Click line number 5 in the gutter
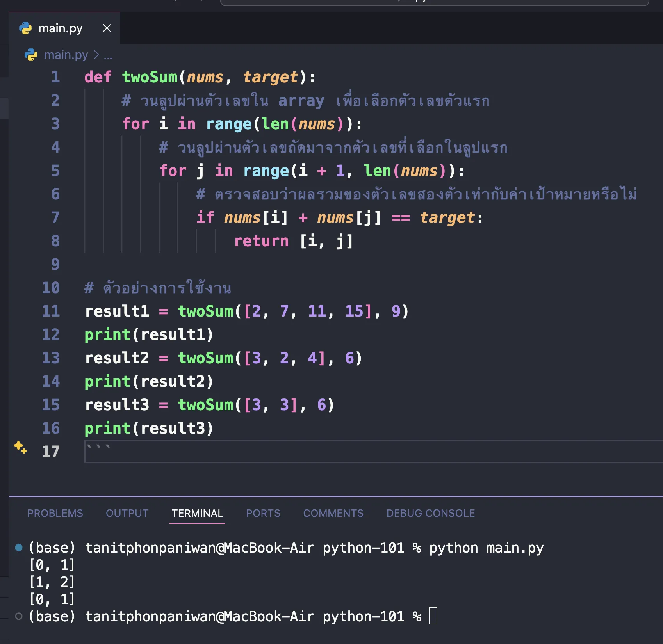 tap(55, 171)
